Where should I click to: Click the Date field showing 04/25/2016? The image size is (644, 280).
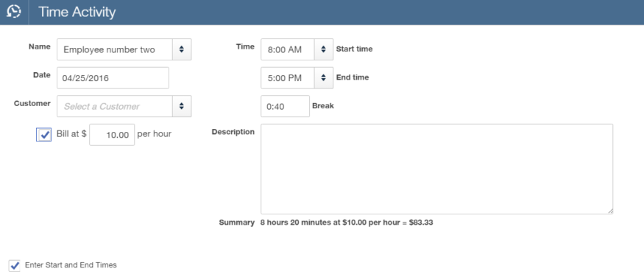point(113,77)
